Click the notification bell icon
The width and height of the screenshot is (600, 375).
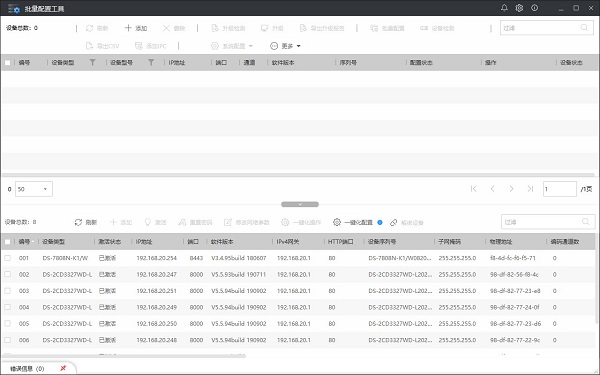504,8
